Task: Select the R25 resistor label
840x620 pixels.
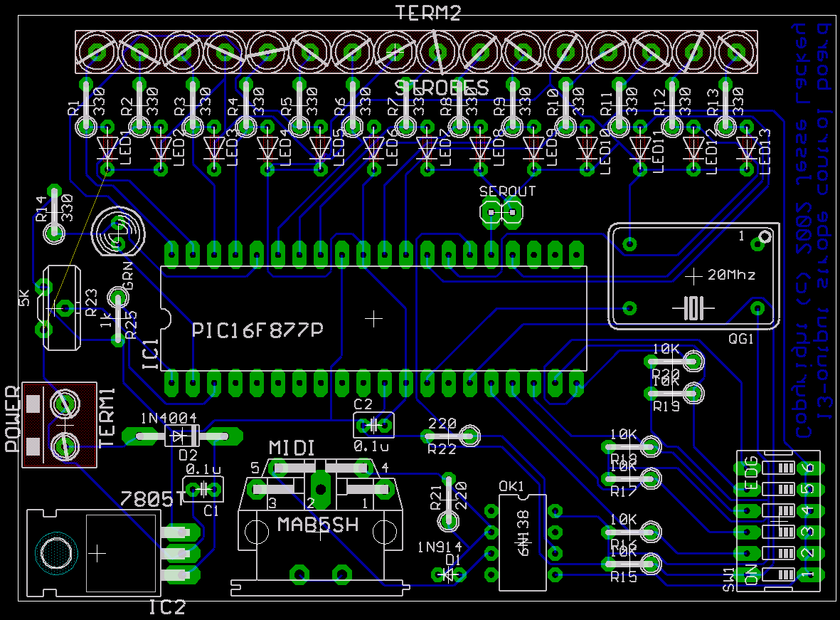Action: [x=132, y=325]
